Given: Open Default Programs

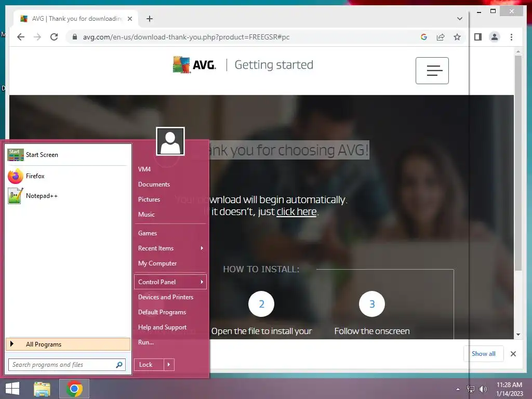Looking at the screenshot, I should pyautogui.click(x=162, y=312).
